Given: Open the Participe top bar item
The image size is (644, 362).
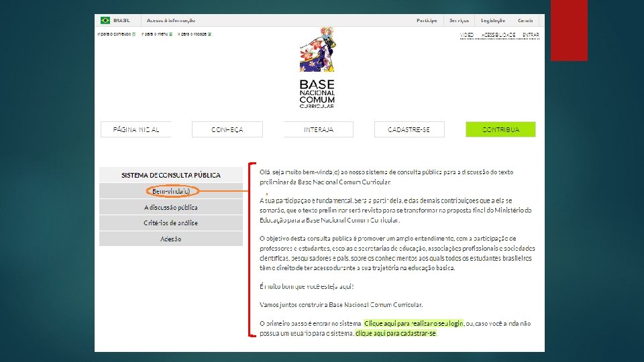Looking at the screenshot, I should click(427, 20).
